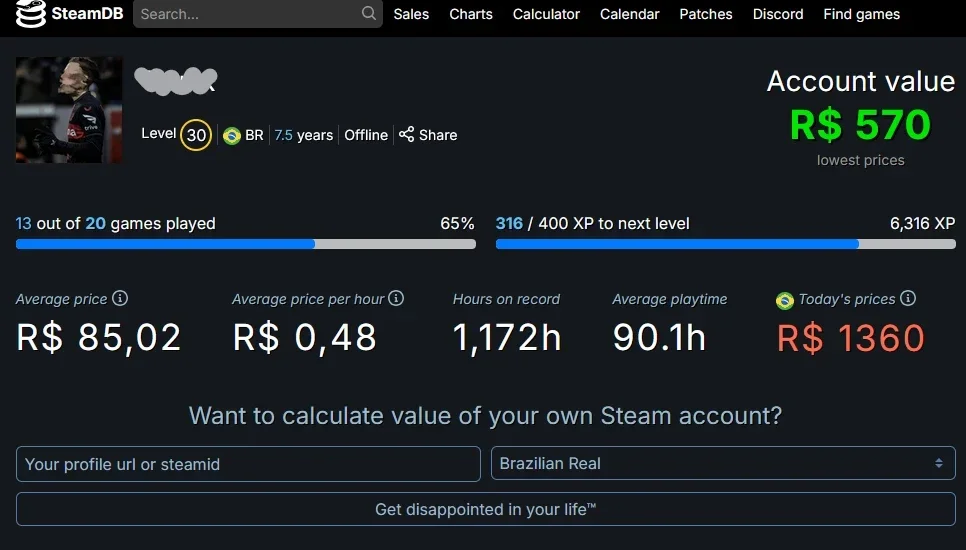
Task: Click the R$ 85,02 average price value
Action: [99, 338]
